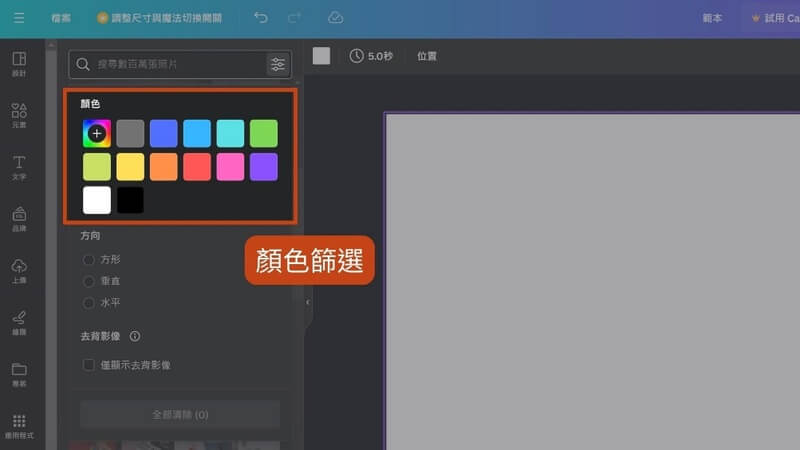Open the 檔案 (File) menu
This screenshot has width=800, height=450.
point(62,18)
